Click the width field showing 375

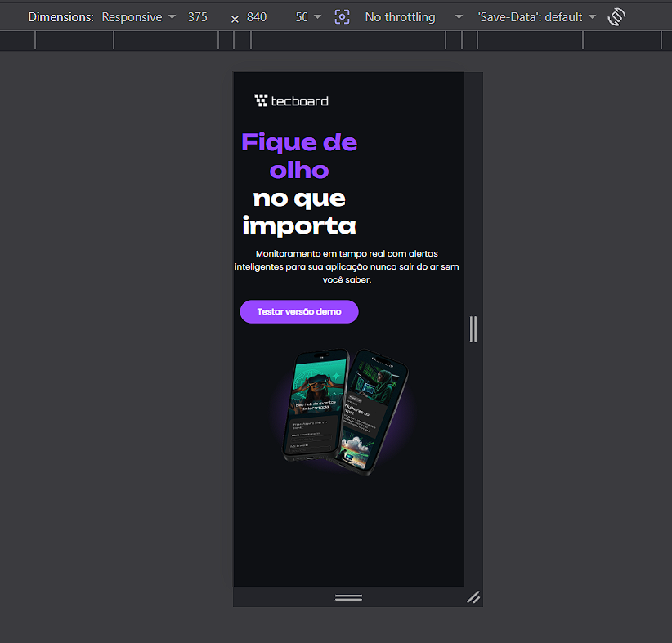pos(199,17)
